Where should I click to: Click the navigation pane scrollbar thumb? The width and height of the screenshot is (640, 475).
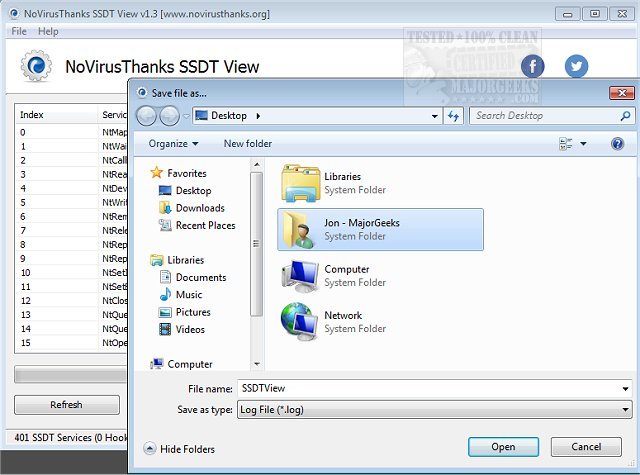click(x=256, y=244)
